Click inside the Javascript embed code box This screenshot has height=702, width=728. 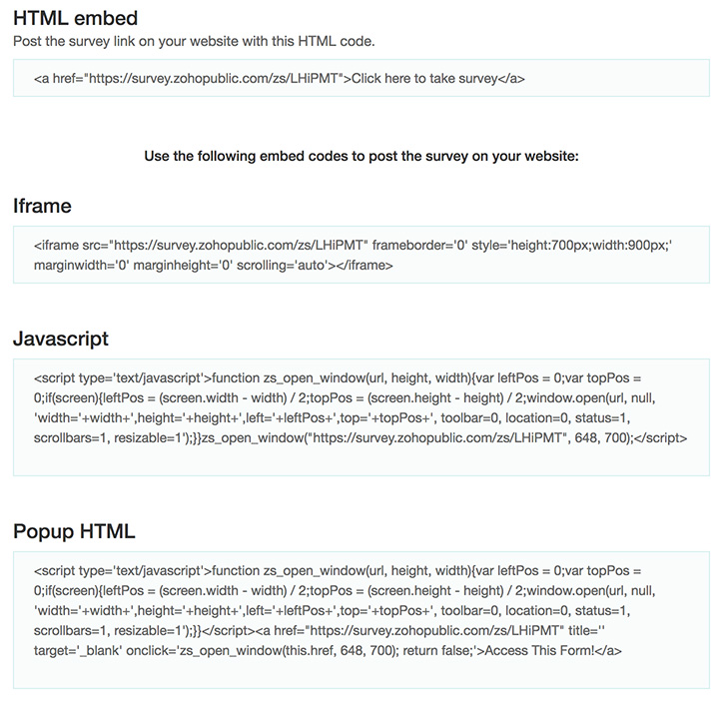(x=362, y=417)
